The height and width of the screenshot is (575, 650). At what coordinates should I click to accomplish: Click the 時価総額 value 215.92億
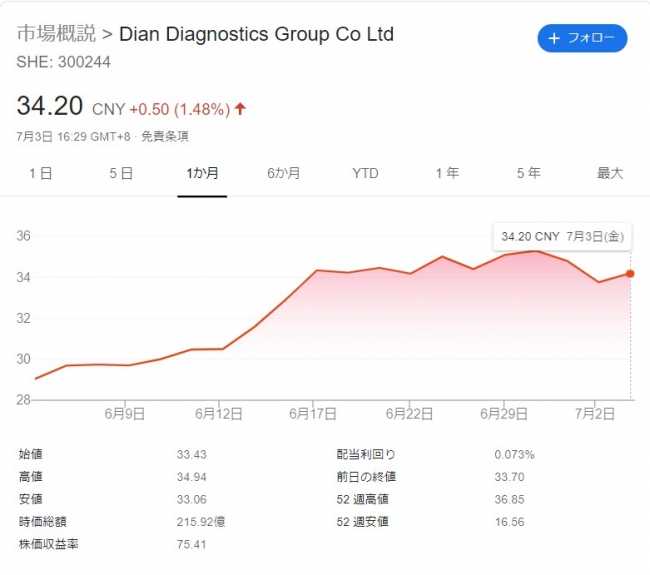(201, 522)
